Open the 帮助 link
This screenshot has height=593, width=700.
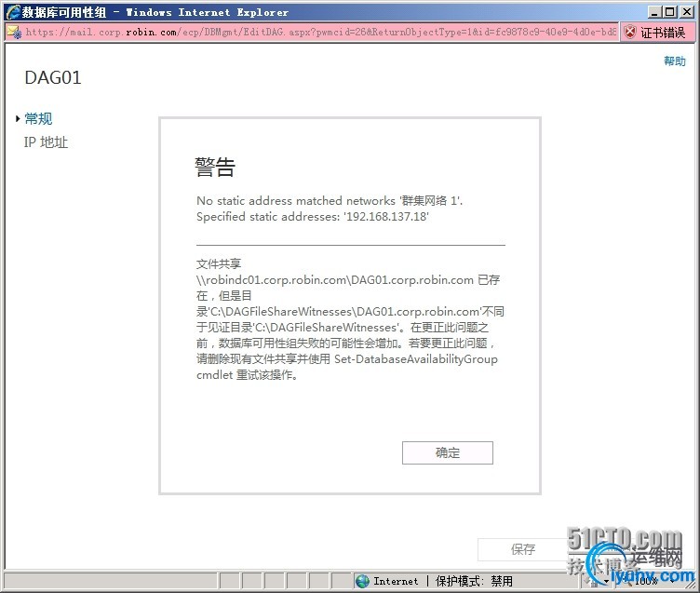(675, 61)
